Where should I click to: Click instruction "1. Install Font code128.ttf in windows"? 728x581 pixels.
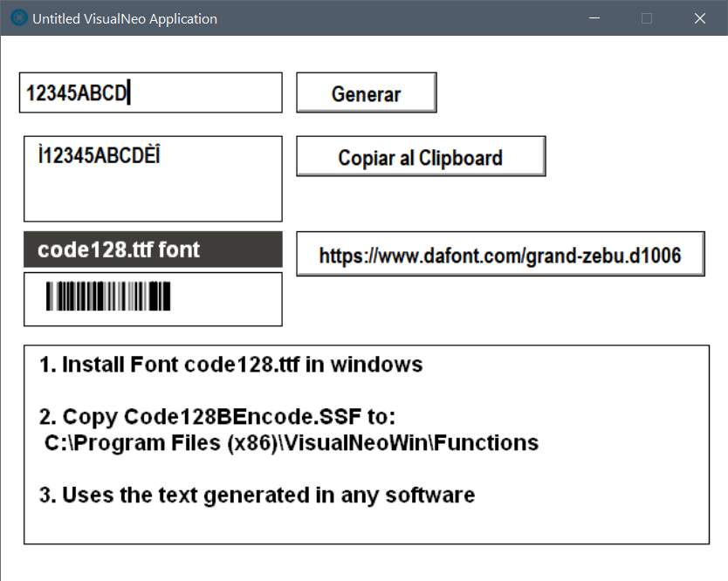coord(230,365)
